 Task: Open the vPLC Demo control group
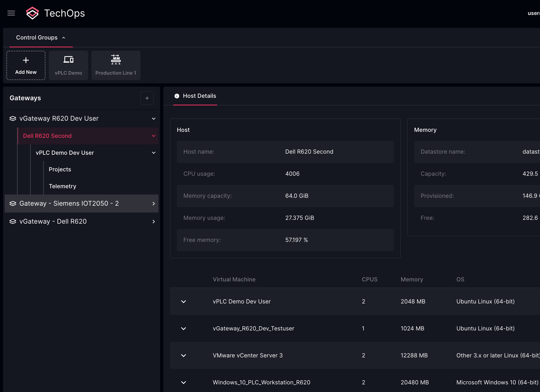point(68,65)
